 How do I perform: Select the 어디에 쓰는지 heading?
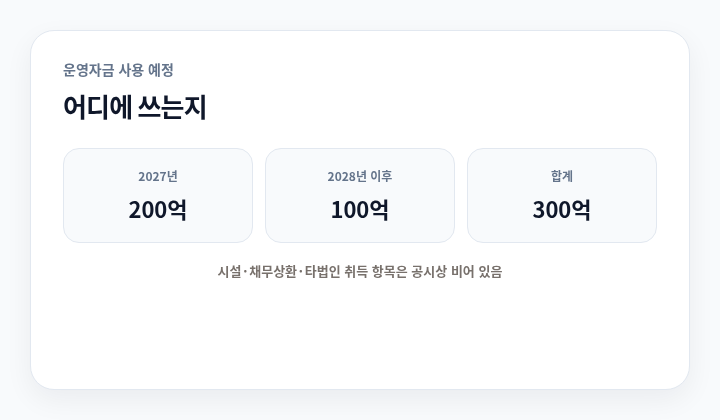point(135,107)
